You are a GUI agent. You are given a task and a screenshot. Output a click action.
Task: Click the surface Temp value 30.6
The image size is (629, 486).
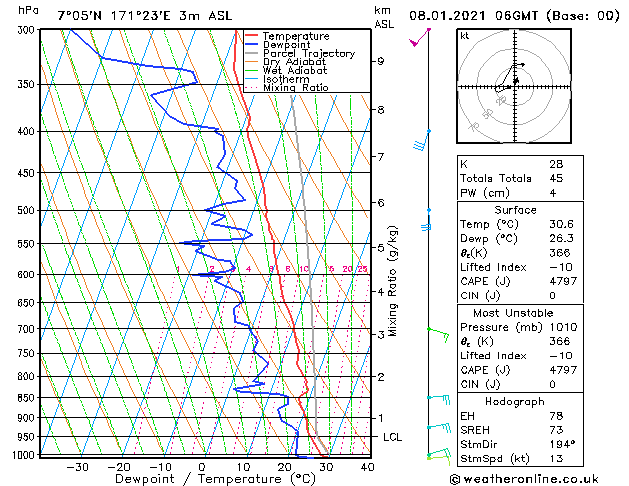(x=562, y=224)
